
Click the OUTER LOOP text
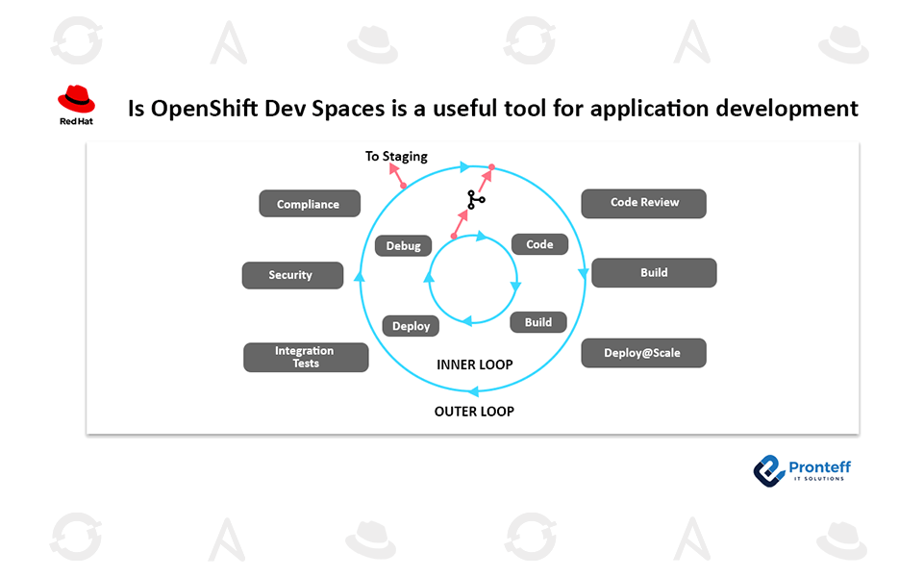(474, 412)
